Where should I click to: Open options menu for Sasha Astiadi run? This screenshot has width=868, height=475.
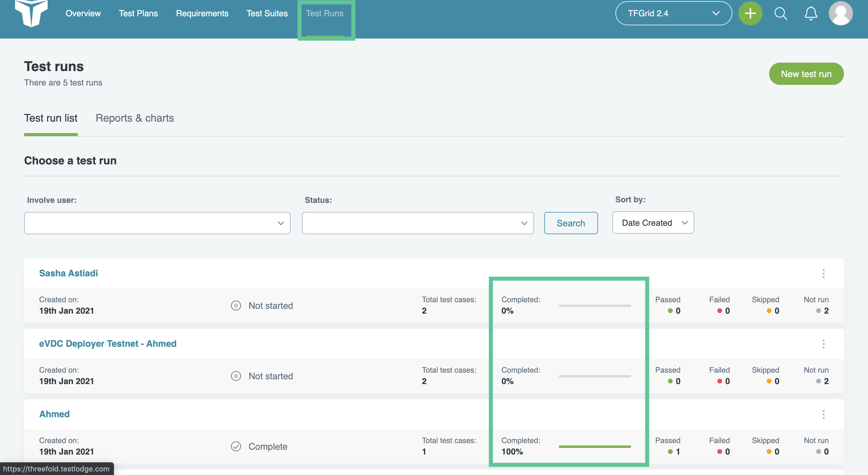pos(823,273)
